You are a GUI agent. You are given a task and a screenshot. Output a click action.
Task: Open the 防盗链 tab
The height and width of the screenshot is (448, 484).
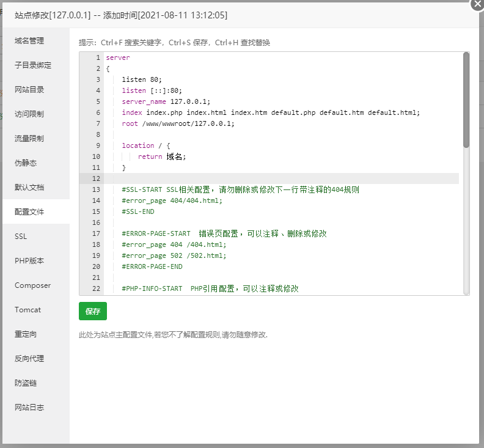pyautogui.click(x=26, y=383)
